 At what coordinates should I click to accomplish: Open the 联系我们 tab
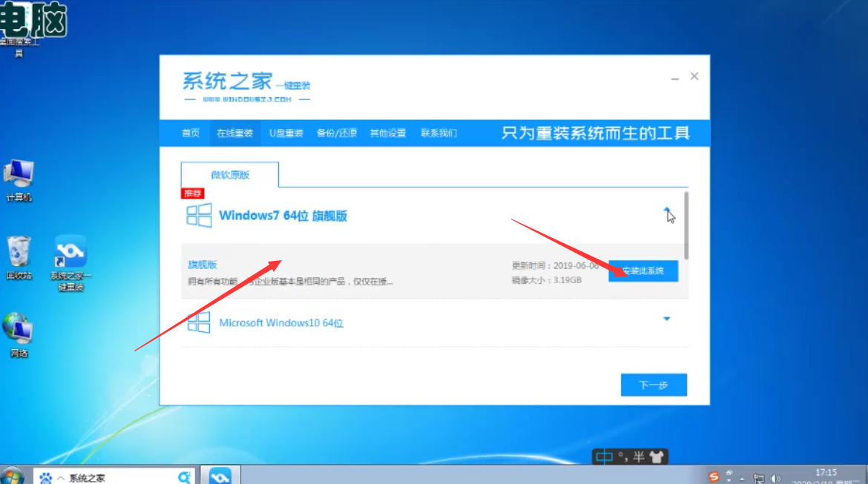coord(439,133)
